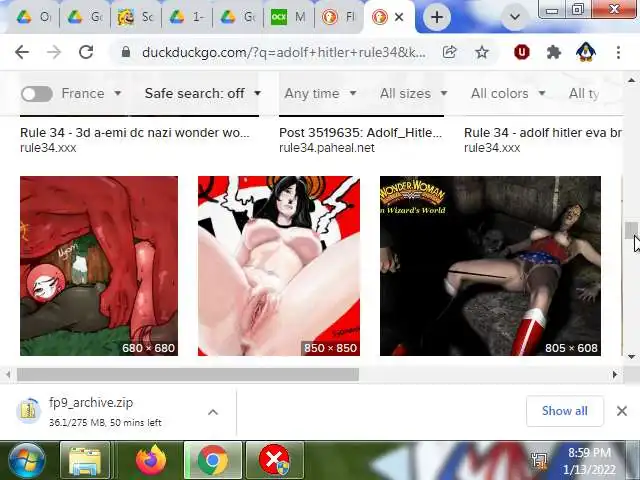Close the active DuckDuckGo tab
Screen dimensions: 640x480
(399, 17)
